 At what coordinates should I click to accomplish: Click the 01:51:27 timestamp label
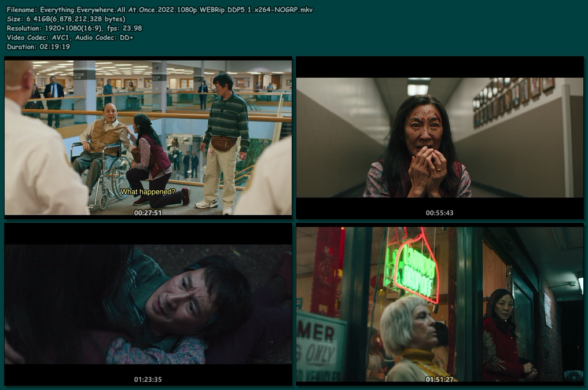point(439,380)
